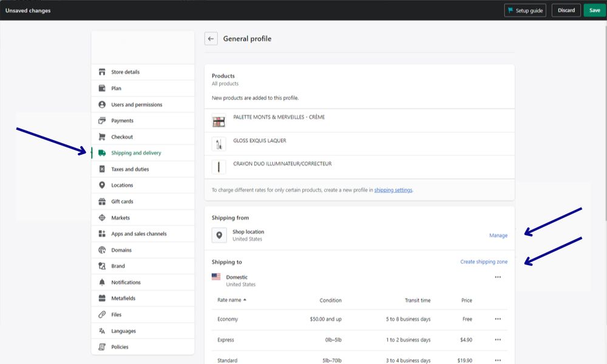The width and height of the screenshot is (607, 364).
Task: Open options menu for Standard rate
Action: (x=498, y=360)
